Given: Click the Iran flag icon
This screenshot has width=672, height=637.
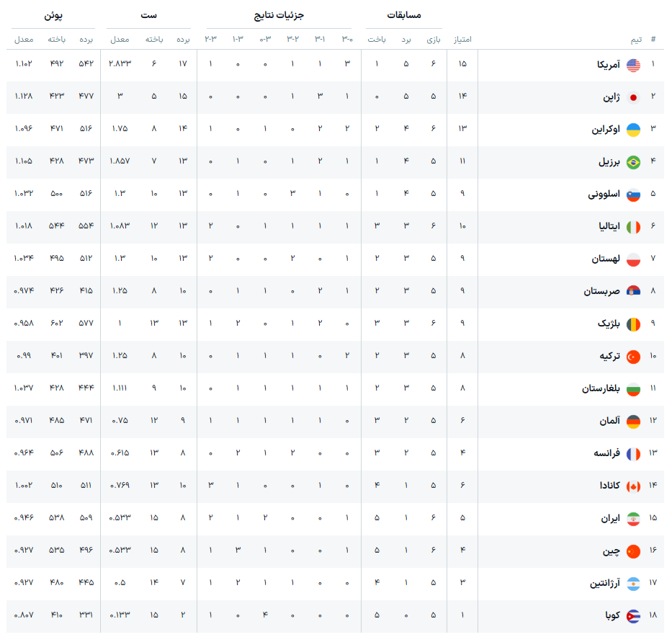Looking at the screenshot, I should (633, 519).
